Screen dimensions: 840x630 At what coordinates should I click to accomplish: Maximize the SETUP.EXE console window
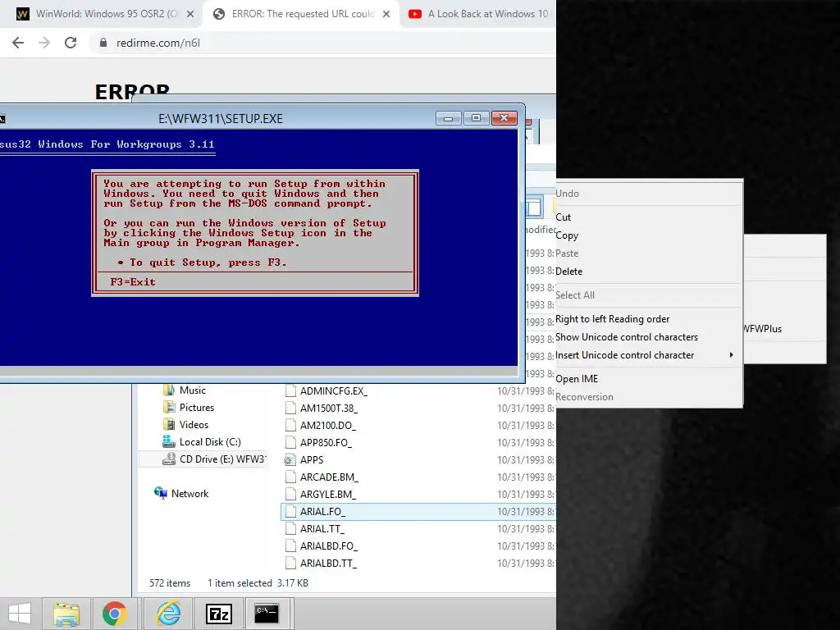pyautogui.click(x=476, y=118)
